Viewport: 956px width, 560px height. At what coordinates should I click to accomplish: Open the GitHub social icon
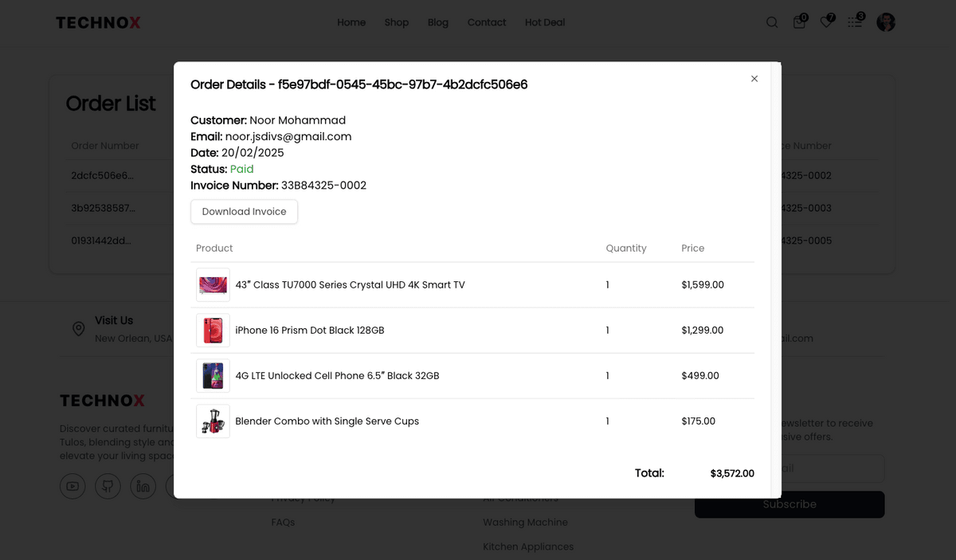[108, 486]
